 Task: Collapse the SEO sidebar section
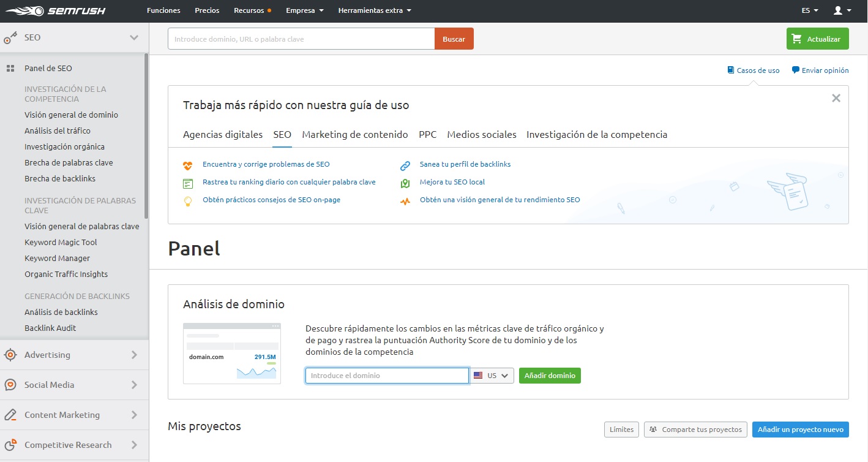(x=134, y=38)
